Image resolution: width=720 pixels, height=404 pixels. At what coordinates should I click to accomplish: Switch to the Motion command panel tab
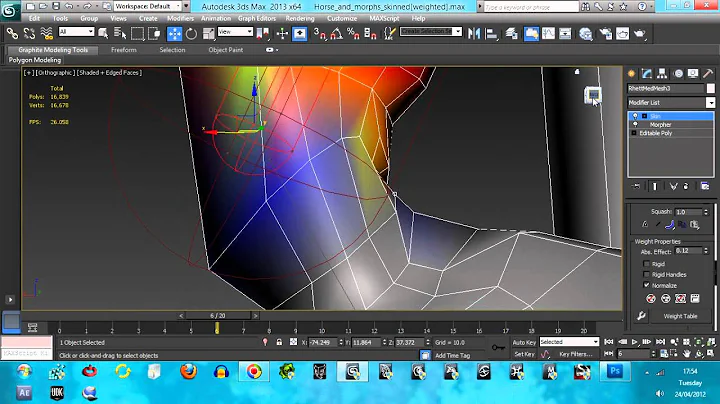[678, 73]
